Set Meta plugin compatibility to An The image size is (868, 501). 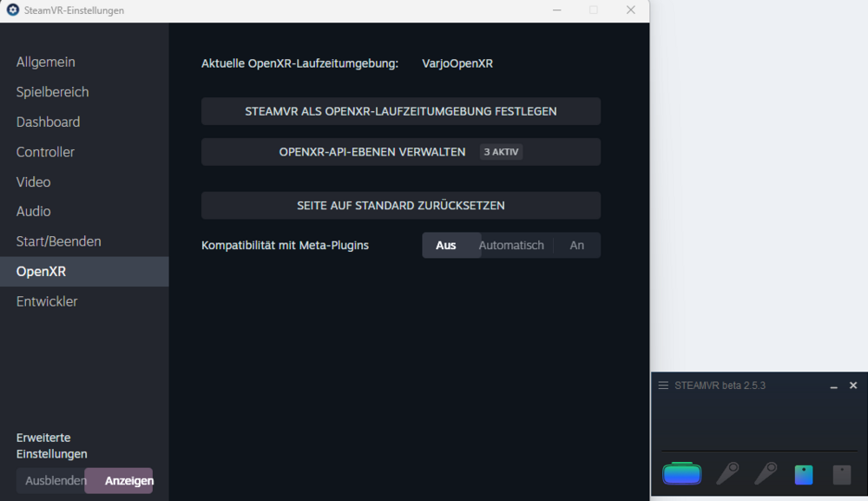click(577, 245)
